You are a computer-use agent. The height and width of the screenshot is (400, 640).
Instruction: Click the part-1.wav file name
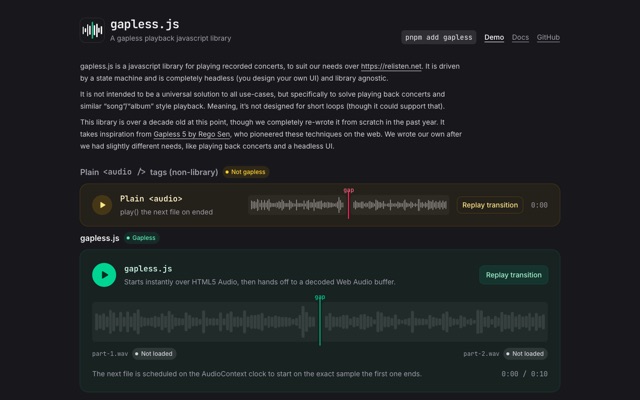pos(110,353)
